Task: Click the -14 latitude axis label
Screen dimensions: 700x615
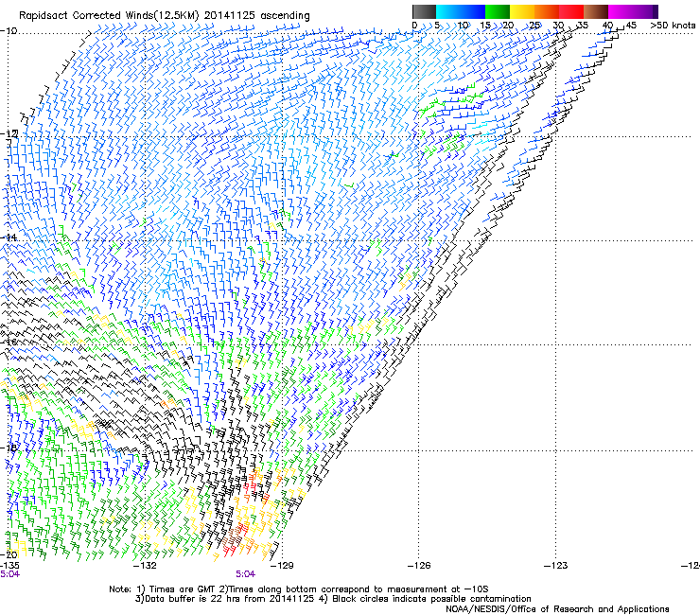Action: point(9,237)
